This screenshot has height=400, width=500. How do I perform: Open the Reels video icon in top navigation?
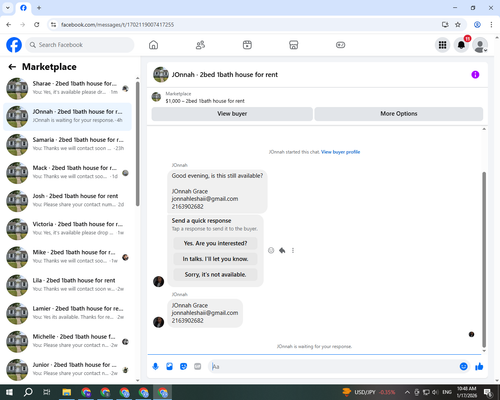pos(247,45)
